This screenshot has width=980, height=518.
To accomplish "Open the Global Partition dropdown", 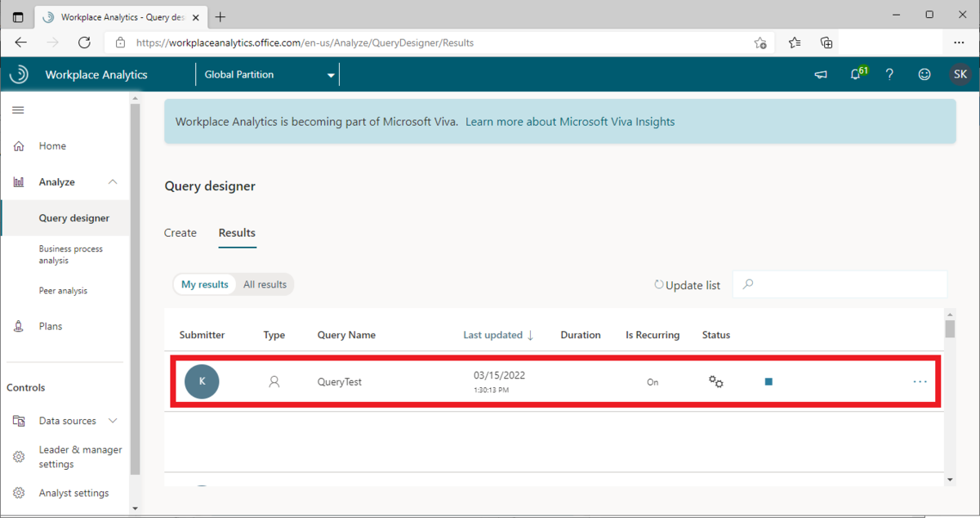I will 269,74.
